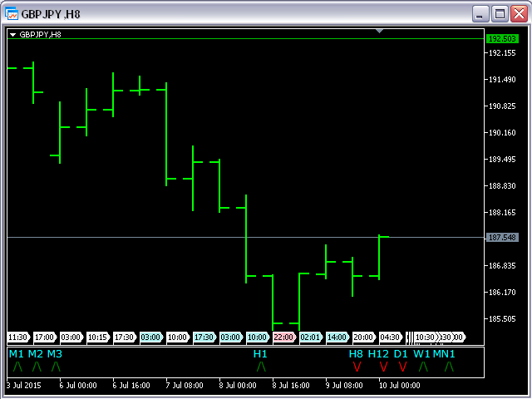532x399 pixels.
Task: Click the cyan 10:00 event time tag
Action: [x=259, y=337]
